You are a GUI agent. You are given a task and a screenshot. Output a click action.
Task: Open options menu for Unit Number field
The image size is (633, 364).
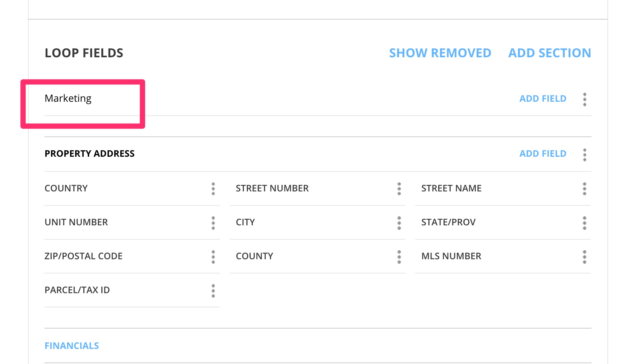[213, 223]
